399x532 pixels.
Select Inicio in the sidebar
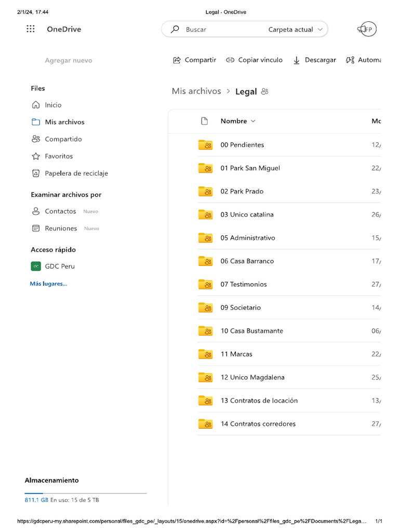[54, 105]
